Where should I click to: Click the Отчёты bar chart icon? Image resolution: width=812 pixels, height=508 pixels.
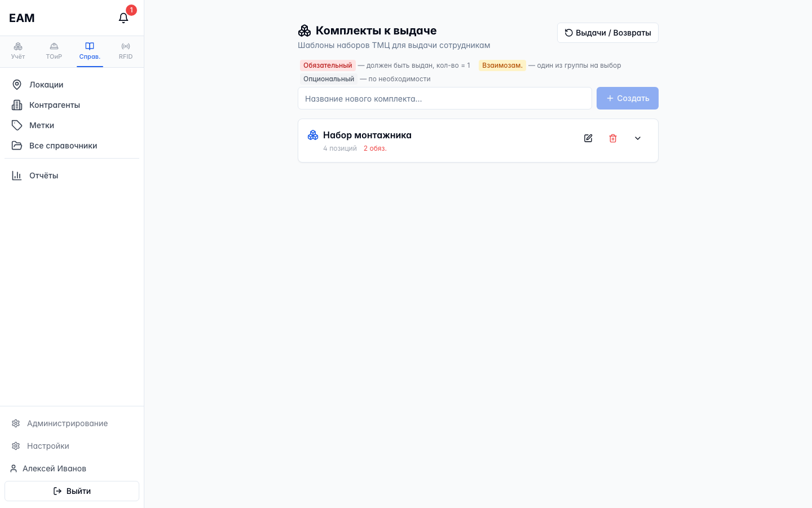point(17,176)
